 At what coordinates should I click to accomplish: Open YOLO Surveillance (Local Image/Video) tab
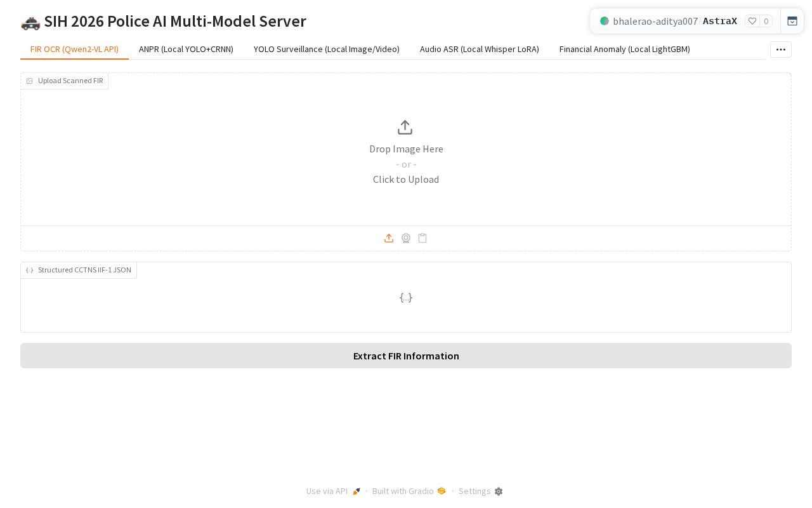327,49
